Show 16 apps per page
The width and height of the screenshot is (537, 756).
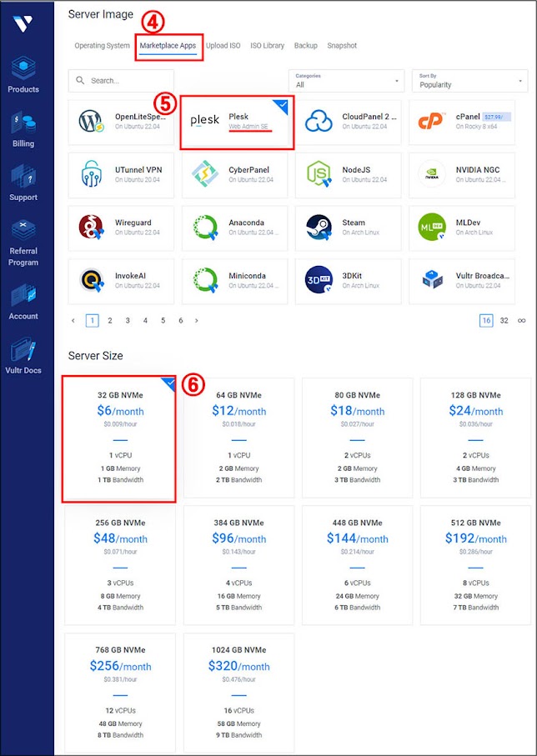pos(486,321)
